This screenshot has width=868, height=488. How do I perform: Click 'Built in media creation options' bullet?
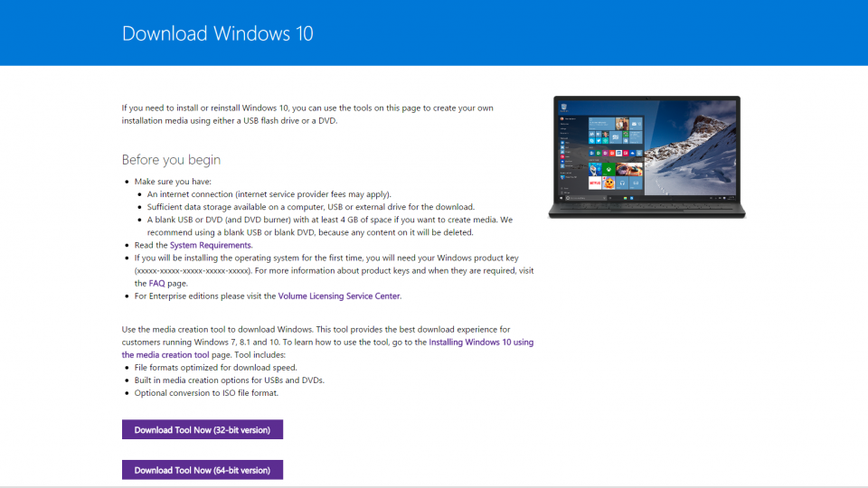229,380
